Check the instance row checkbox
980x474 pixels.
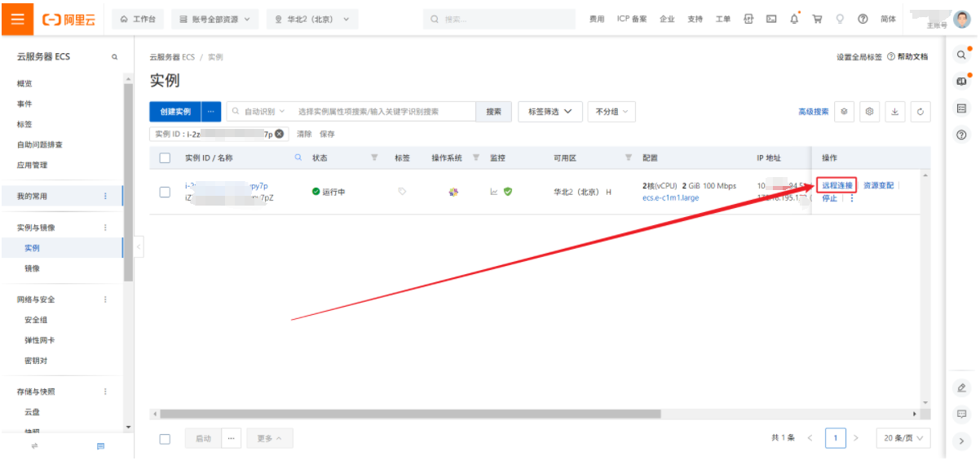[x=165, y=192]
